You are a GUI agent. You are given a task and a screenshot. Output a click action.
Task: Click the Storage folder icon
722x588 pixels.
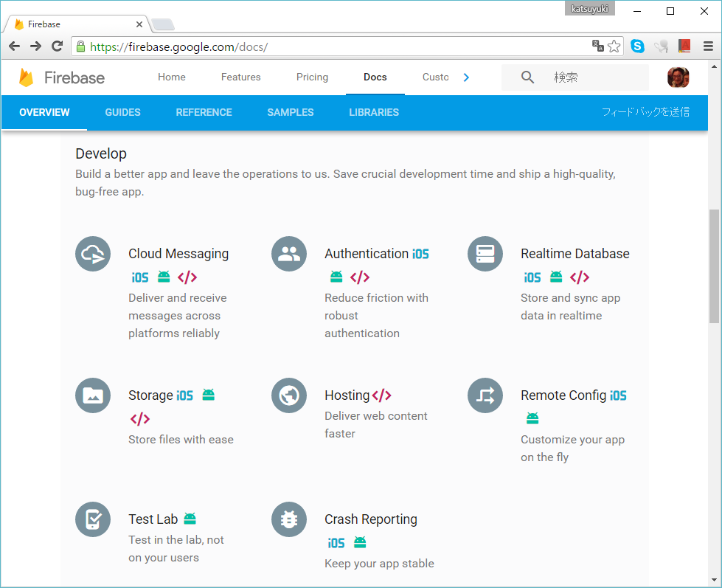coord(93,395)
